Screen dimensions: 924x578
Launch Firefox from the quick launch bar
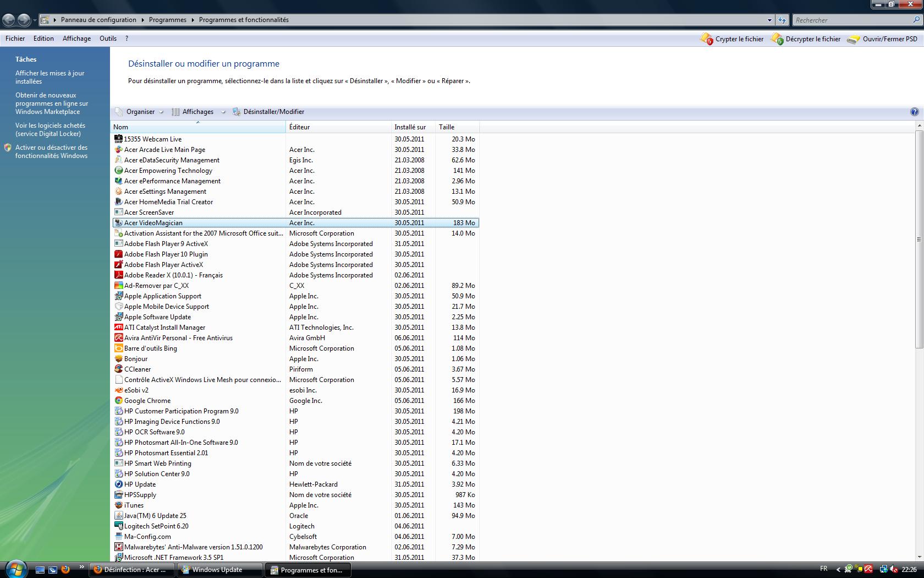click(x=65, y=570)
